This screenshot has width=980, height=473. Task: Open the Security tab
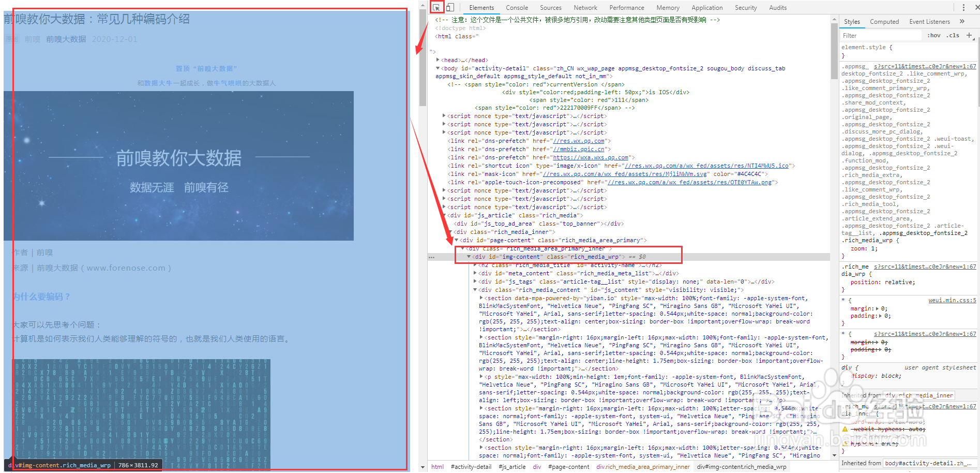[745, 8]
